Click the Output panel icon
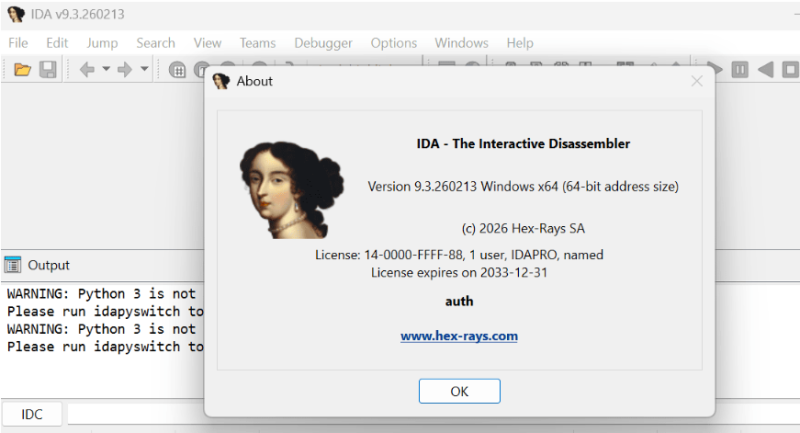800x433 pixels. click(x=13, y=265)
